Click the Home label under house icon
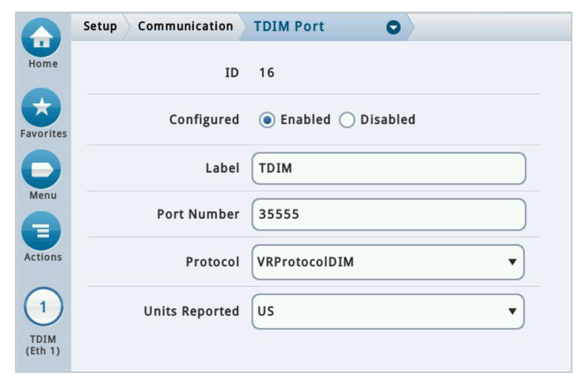Viewport: 588px width, 389px height. (43, 64)
